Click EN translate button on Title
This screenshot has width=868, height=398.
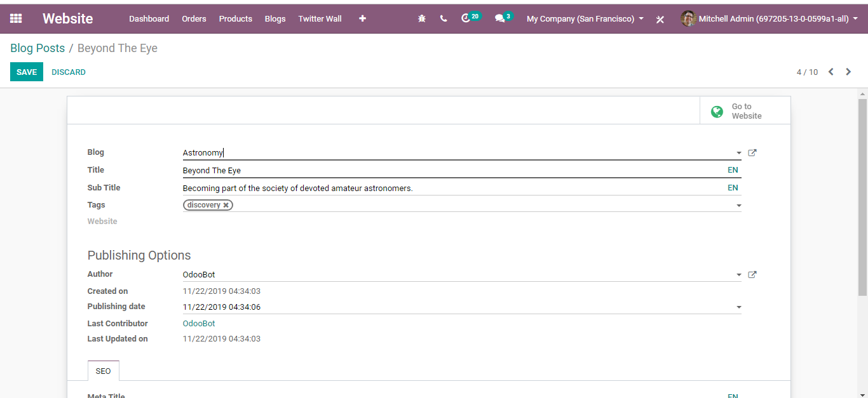[x=733, y=170]
